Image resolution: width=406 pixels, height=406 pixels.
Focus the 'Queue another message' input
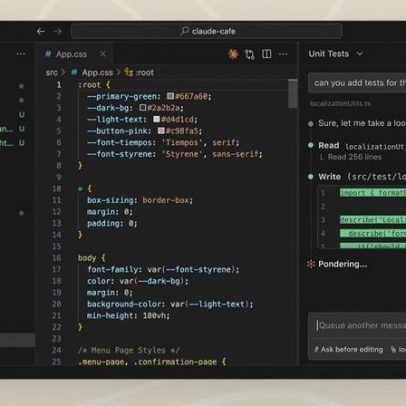coord(361,325)
